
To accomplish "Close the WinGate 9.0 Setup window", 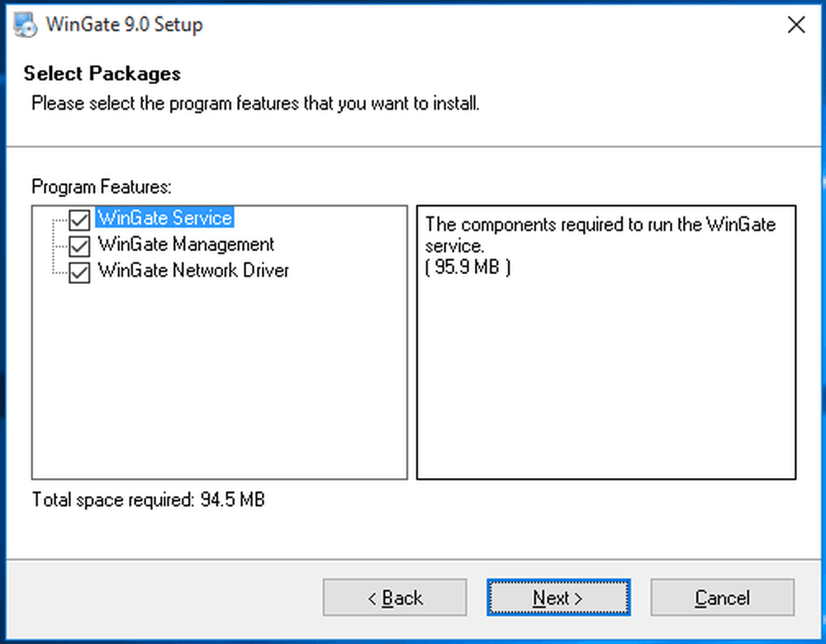I will pyautogui.click(x=795, y=25).
